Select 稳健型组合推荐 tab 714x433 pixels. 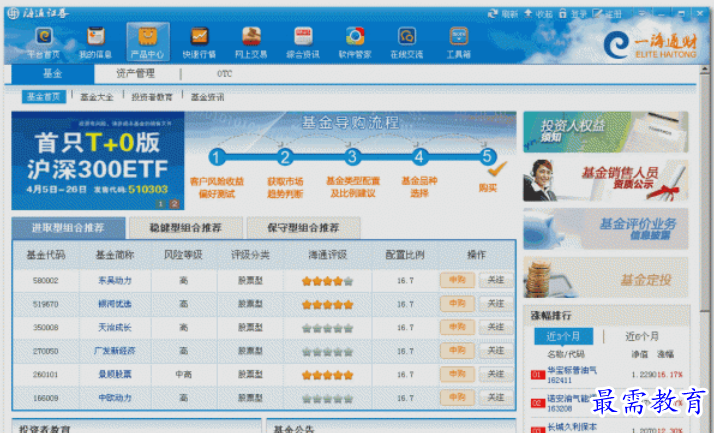pos(186,228)
